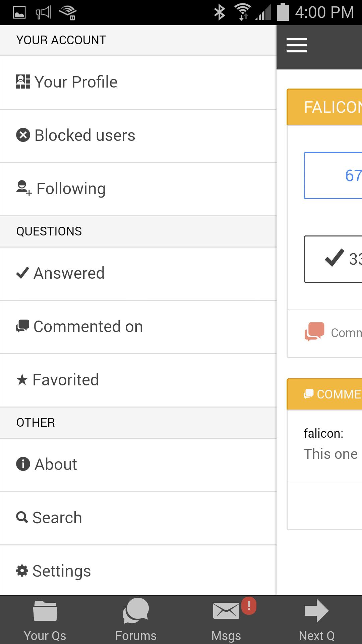
Task: Open Msgs with unread alert
Action: (226, 620)
